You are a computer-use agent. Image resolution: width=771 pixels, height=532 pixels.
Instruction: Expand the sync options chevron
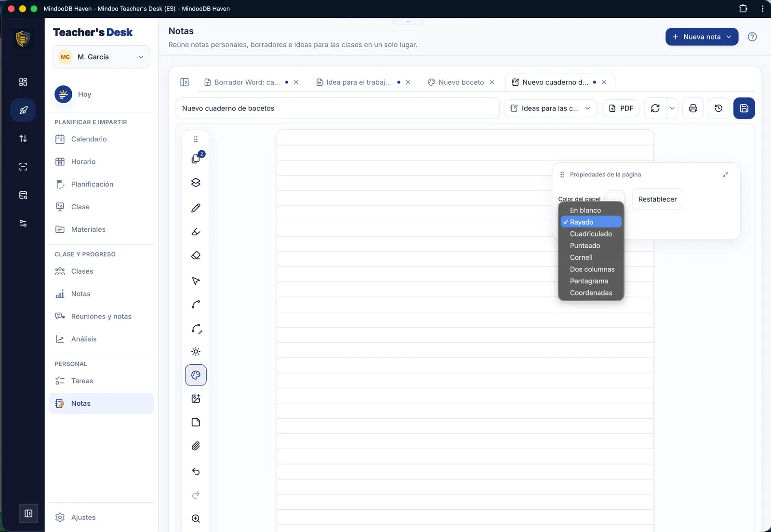(x=672, y=108)
